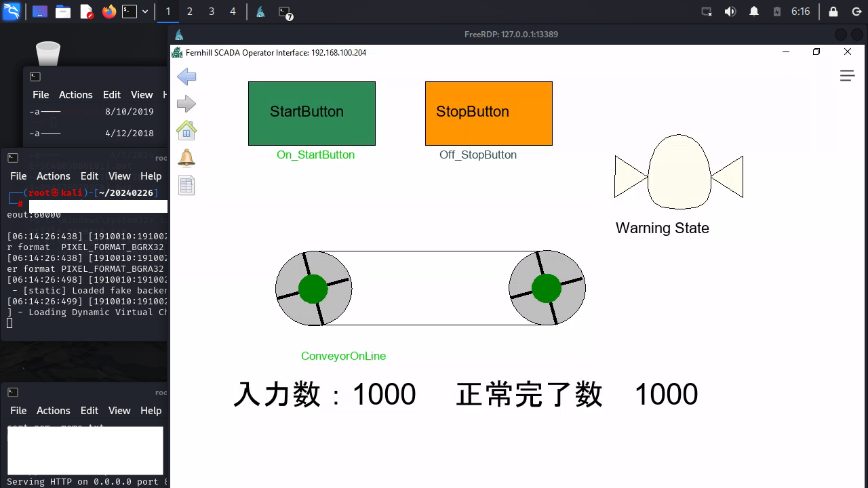The width and height of the screenshot is (868, 488).
Task: Launch Firefox from the top panel
Action: (x=109, y=12)
